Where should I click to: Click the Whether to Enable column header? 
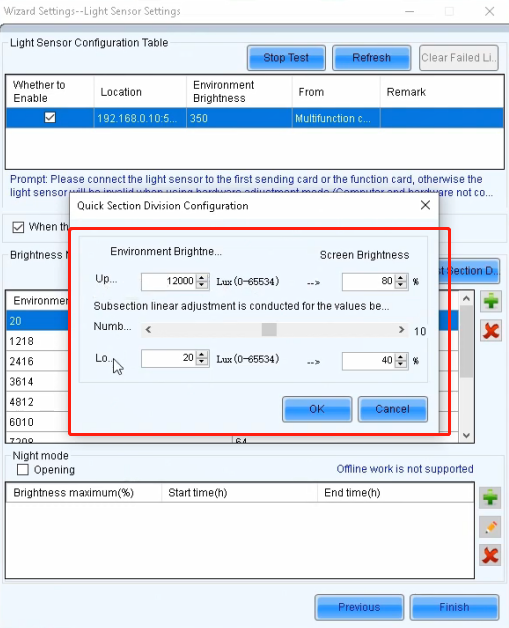click(x=50, y=91)
